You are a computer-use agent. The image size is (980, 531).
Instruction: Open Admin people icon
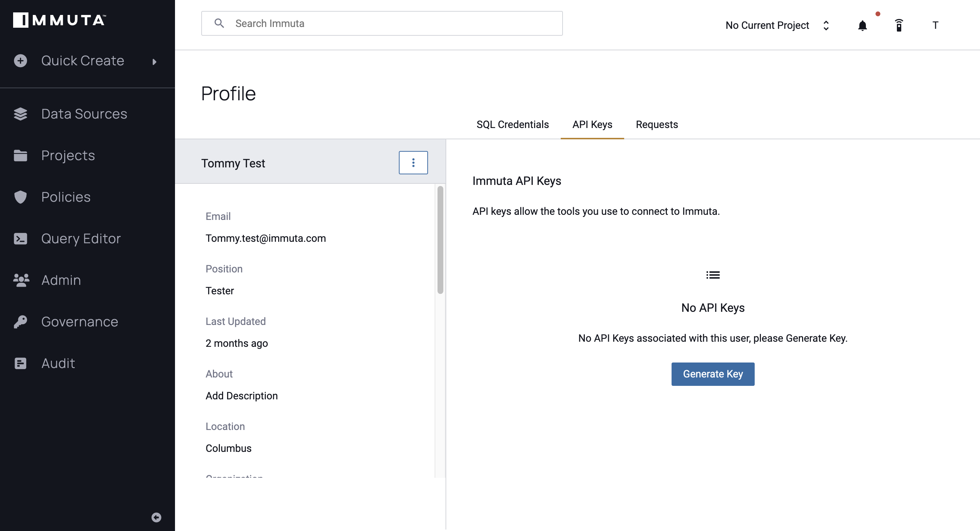(x=21, y=280)
